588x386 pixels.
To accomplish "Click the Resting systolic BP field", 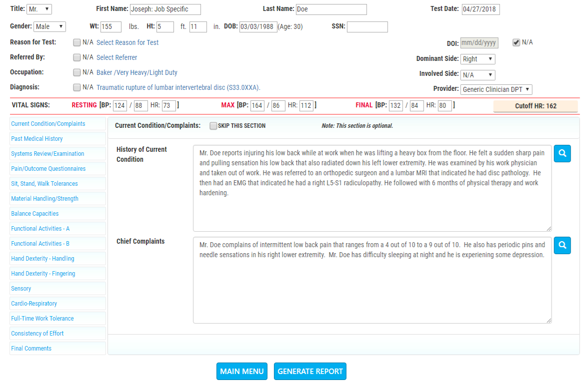I will (x=120, y=105).
